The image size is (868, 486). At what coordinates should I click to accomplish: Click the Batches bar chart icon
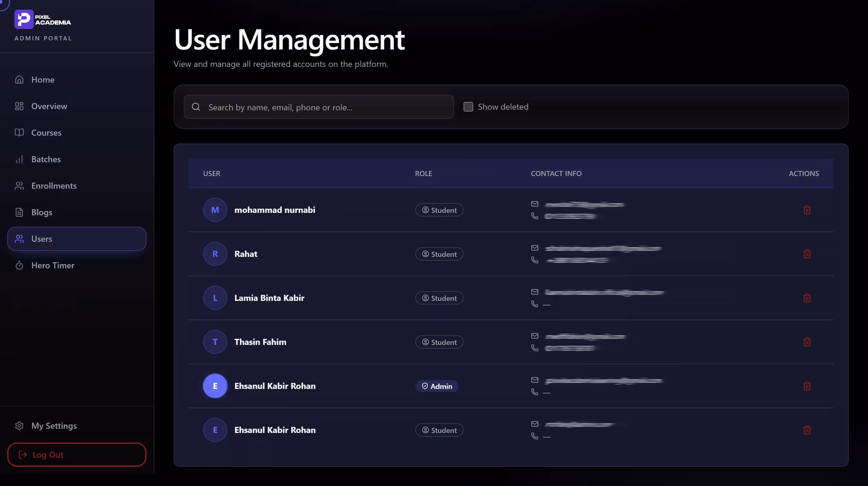pyautogui.click(x=19, y=159)
